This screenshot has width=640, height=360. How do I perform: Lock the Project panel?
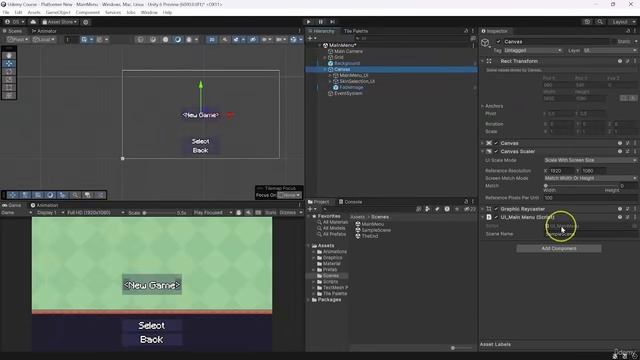[x=466, y=202]
